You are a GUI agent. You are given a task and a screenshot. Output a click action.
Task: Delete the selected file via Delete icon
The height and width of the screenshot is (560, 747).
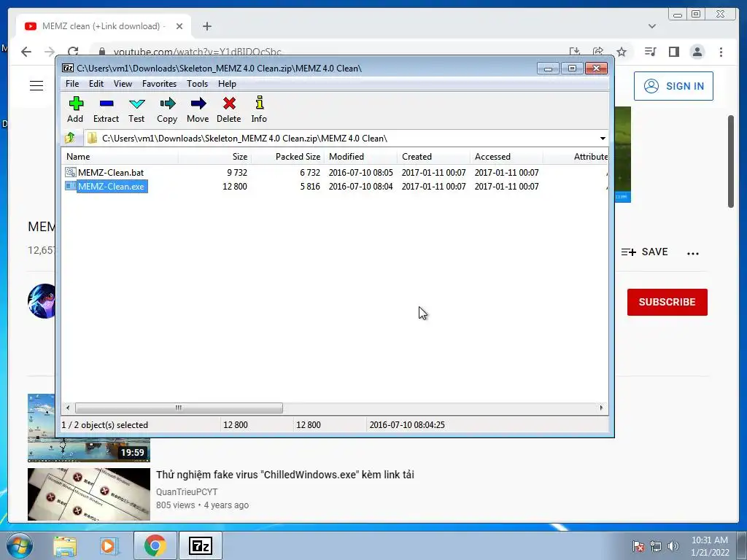click(x=228, y=109)
